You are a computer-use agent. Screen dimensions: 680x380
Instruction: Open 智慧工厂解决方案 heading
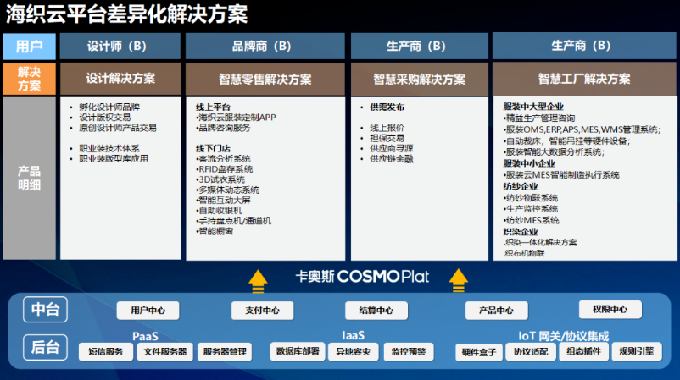point(585,79)
